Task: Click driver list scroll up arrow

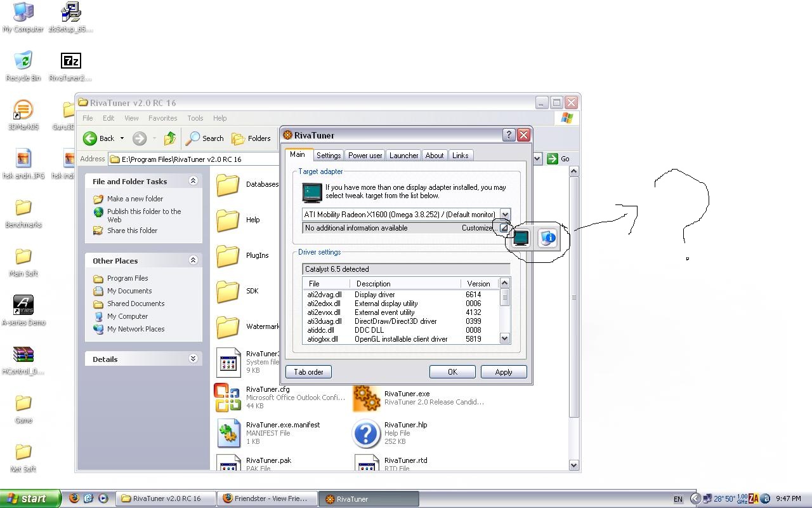Action: pyautogui.click(x=505, y=283)
